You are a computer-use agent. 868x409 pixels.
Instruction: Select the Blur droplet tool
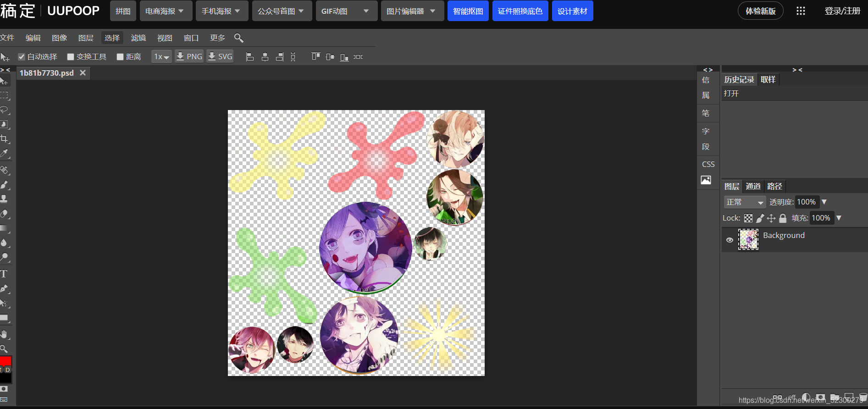click(4, 243)
